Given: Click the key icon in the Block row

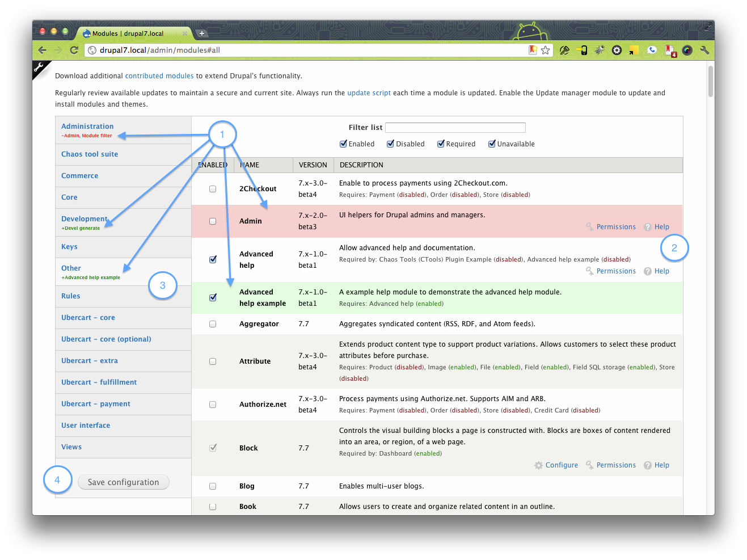Looking at the screenshot, I should [590, 465].
